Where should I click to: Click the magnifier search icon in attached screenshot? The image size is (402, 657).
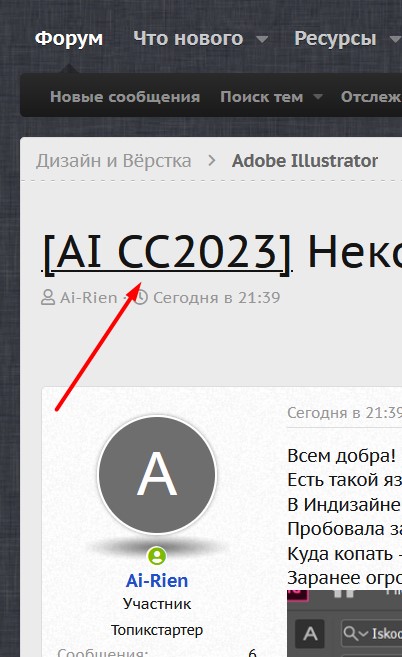pos(353,634)
